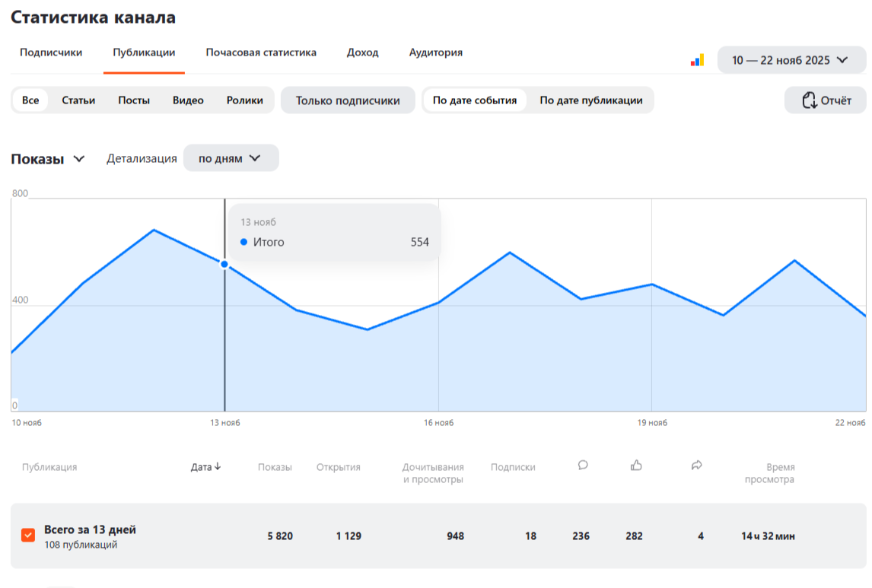Click the Подписки column header
Viewport: 872px width, 588px height.
tap(513, 467)
